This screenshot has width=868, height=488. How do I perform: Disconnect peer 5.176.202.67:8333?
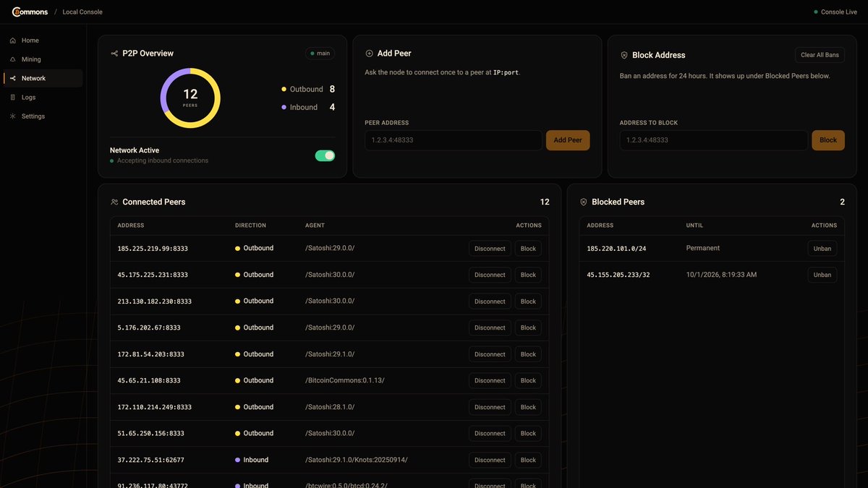[x=490, y=328]
